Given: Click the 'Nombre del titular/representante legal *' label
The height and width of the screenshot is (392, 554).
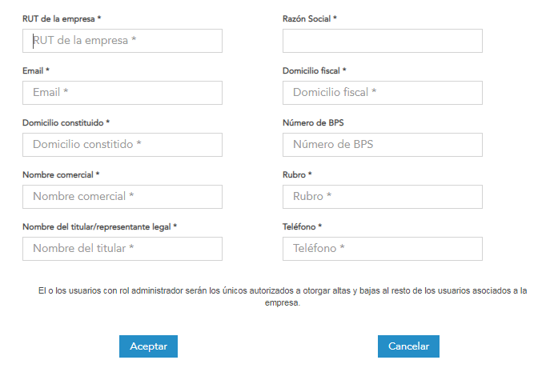Looking at the screenshot, I should tap(100, 226).
